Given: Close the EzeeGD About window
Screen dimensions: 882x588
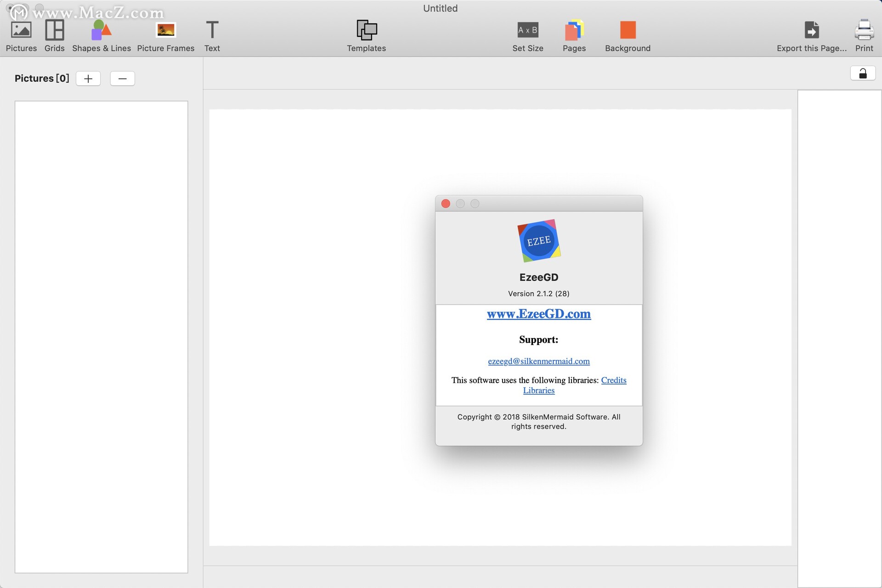Looking at the screenshot, I should click(x=446, y=204).
